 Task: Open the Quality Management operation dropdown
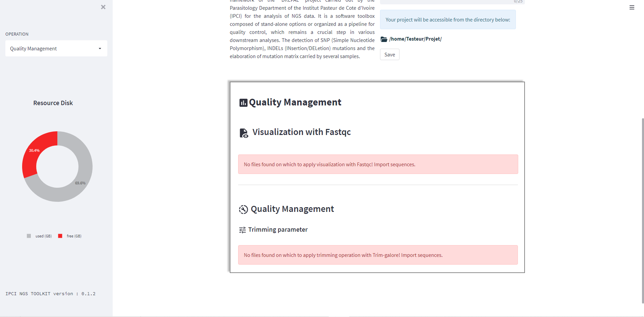point(56,48)
